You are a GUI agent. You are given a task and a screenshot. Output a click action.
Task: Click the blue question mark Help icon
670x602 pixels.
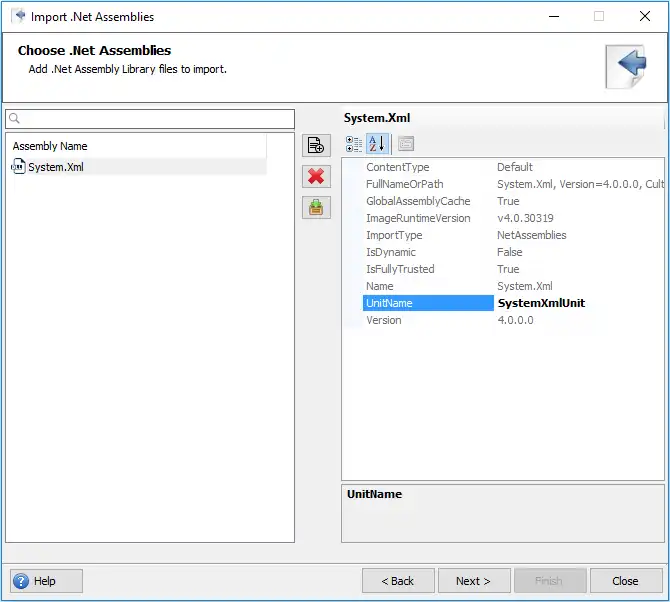pyautogui.click(x=21, y=581)
